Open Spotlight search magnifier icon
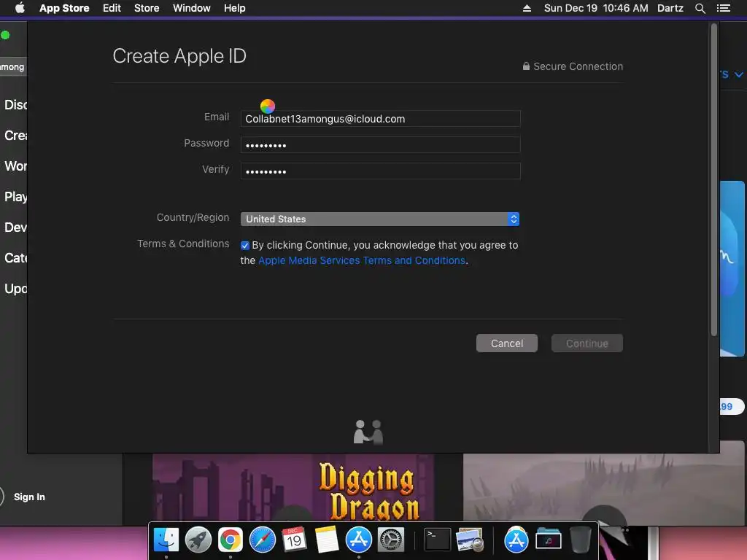The width and height of the screenshot is (747, 560). (700, 8)
